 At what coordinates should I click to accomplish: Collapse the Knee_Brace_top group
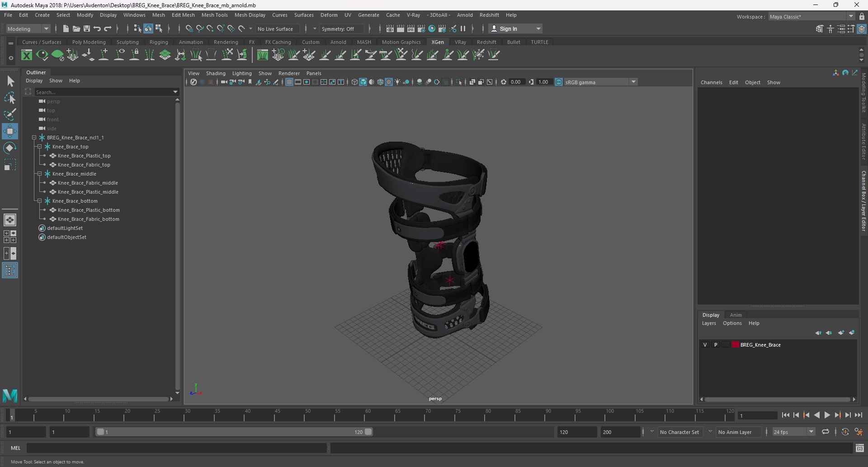pos(40,147)
